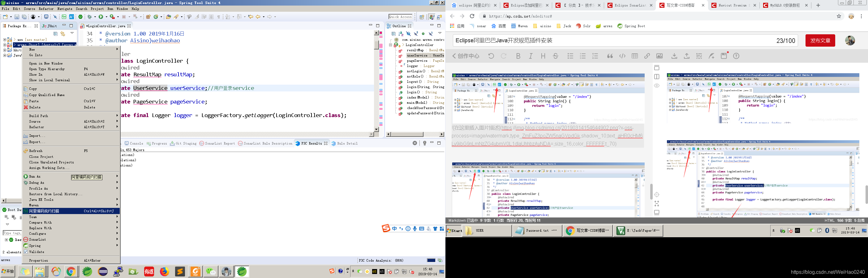Viewport: 868px width, 278px height.
Task: Click the Help question icon in CSDN editor
Action: (736, 56)
